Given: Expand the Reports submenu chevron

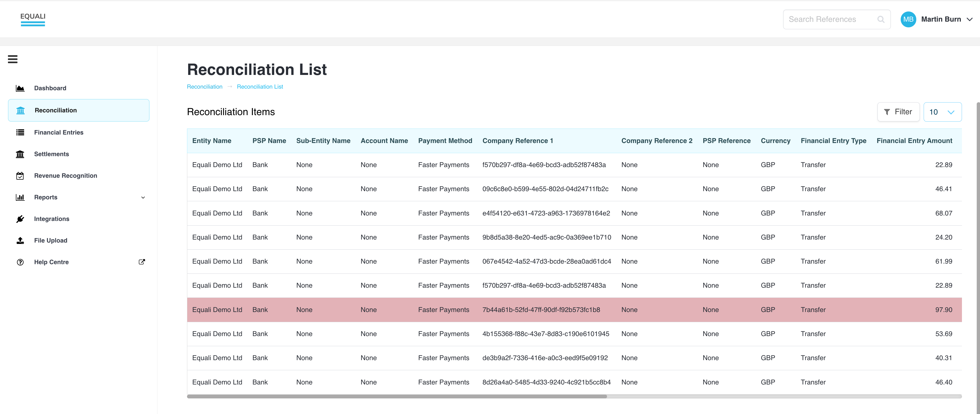Looking at the screenshot, I should (x=143, y=197).
